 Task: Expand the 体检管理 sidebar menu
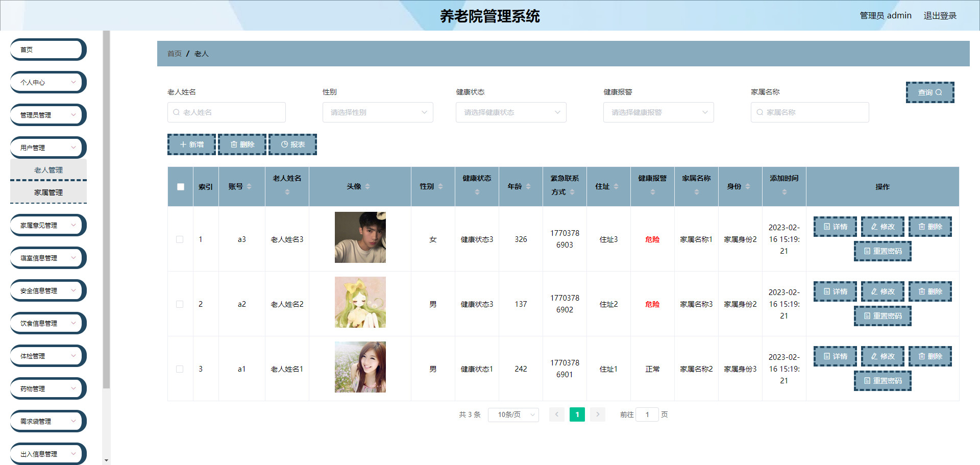[48, 356]
